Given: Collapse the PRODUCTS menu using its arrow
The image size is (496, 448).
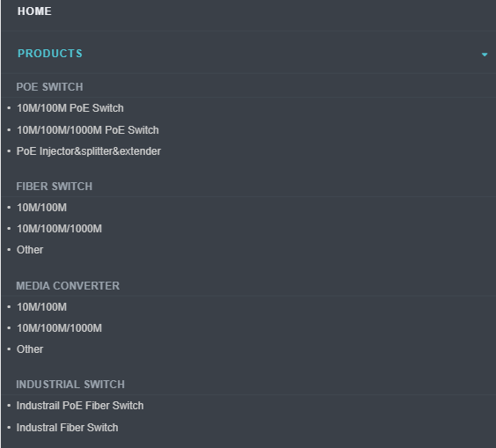Looking at the screenshot, I should [x=485, y=55].
